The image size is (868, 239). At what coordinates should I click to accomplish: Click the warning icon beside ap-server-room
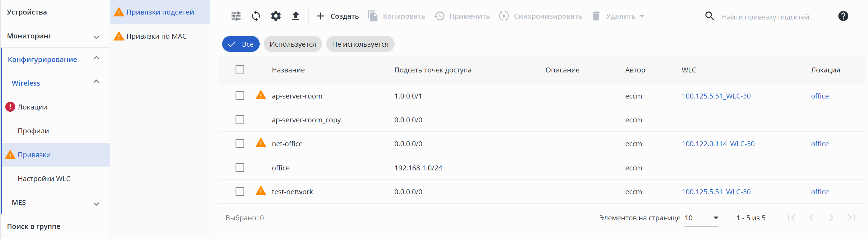pos(260,95)
